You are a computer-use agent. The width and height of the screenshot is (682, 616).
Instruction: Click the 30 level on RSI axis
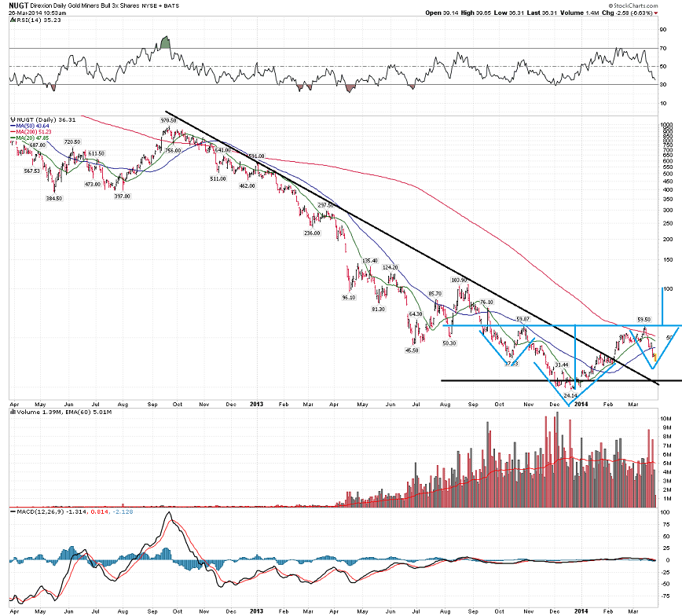point(663,84)
